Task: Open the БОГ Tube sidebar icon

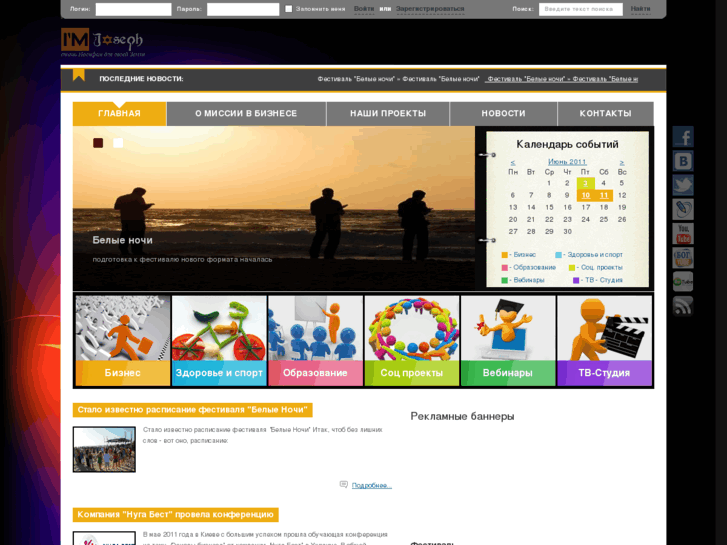Action: tap(683, 257)
